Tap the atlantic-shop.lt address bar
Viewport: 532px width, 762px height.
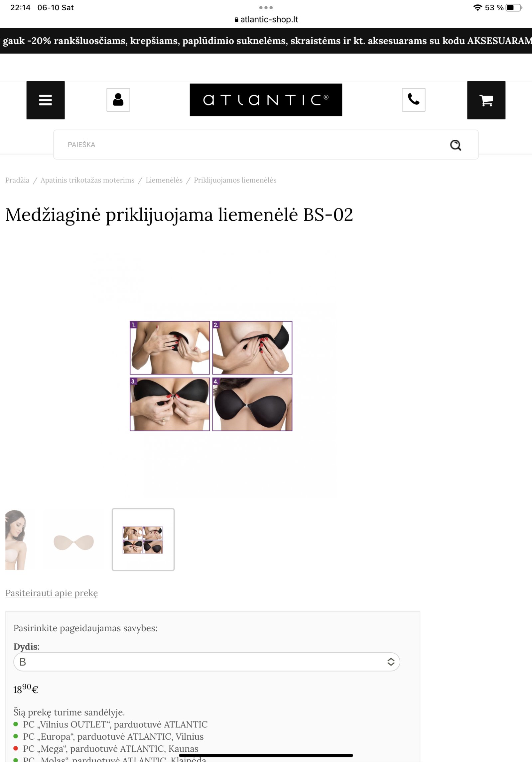pos(266,20)
